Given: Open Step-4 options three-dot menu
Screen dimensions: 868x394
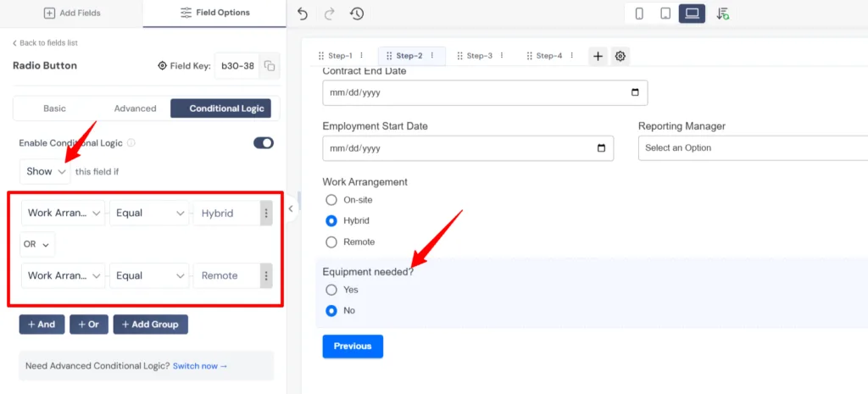Looking at the screenshot, I should pyautogui.click(x=571, y=55).
